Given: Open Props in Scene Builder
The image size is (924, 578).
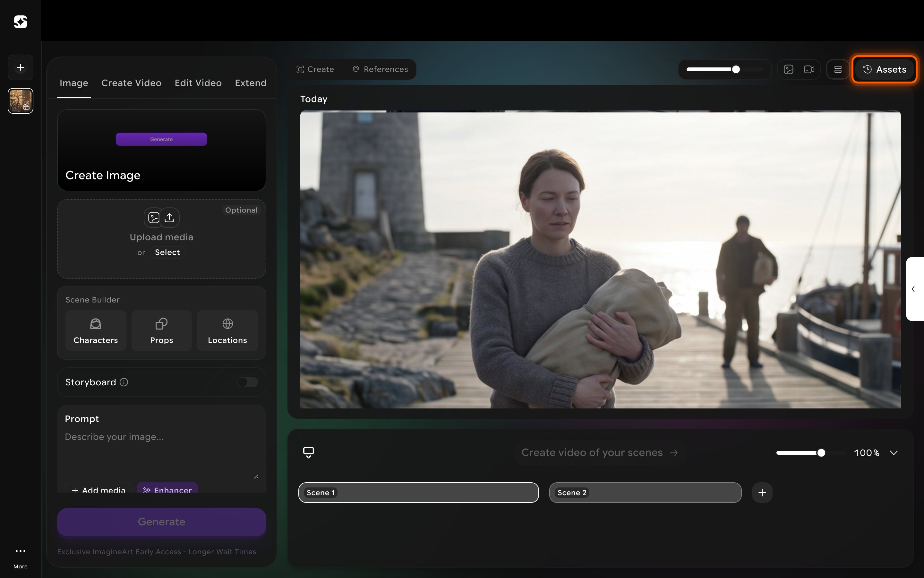Looking at the screenshot, I should point(161,331).
